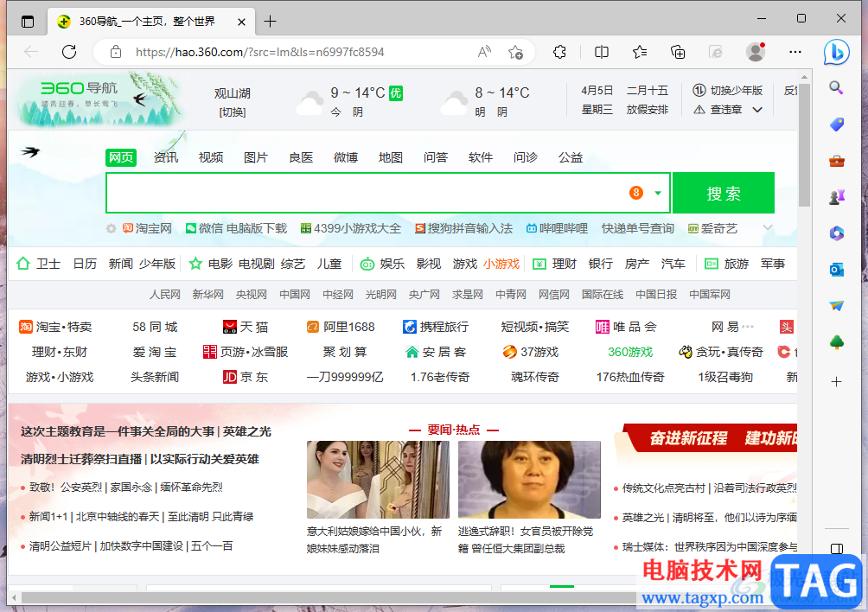Open the 卫士 category with house icon

[x=38, y=264]
